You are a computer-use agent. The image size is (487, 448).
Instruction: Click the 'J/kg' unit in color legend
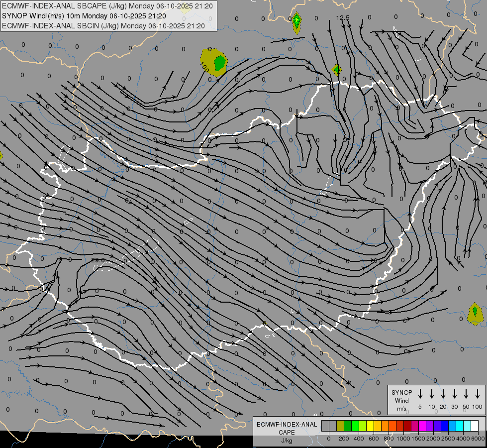pos(287,441)
